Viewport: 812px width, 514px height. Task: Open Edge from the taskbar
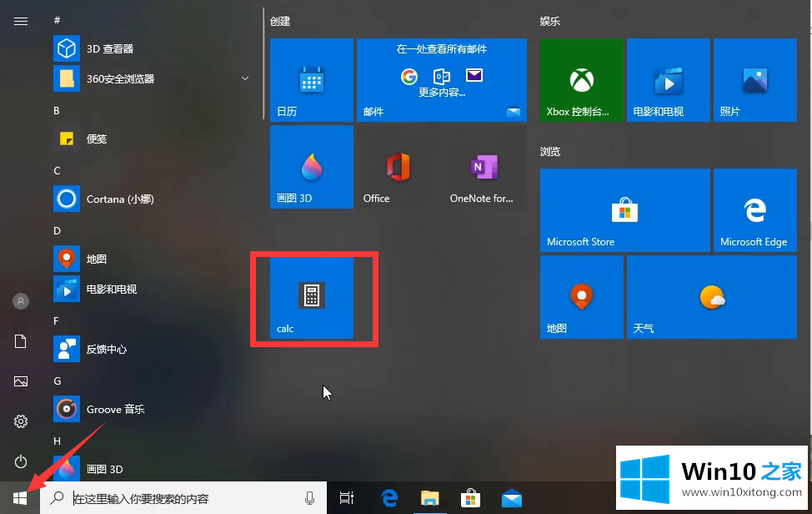[x=389, y=498]
